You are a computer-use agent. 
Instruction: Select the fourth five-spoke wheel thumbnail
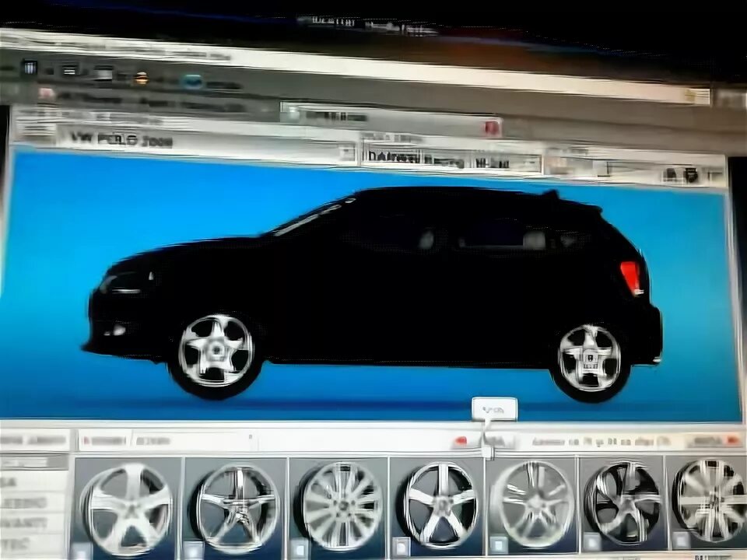coord(437,505)
